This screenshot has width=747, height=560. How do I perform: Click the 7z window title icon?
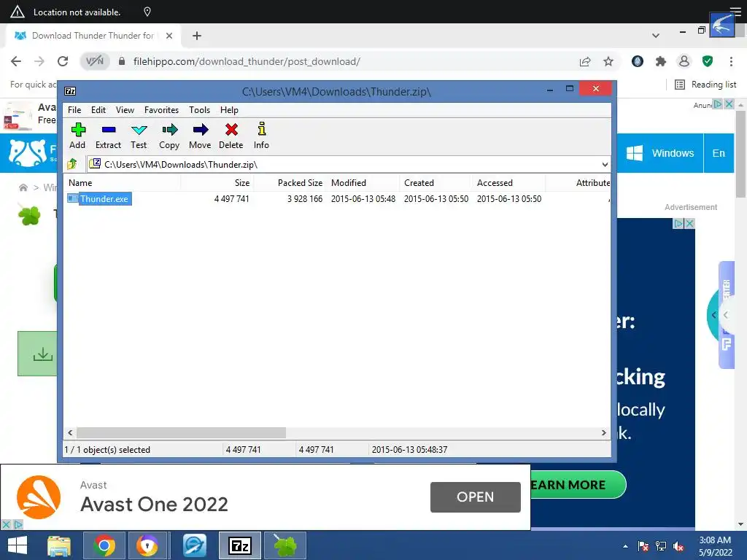coord(70,91)
